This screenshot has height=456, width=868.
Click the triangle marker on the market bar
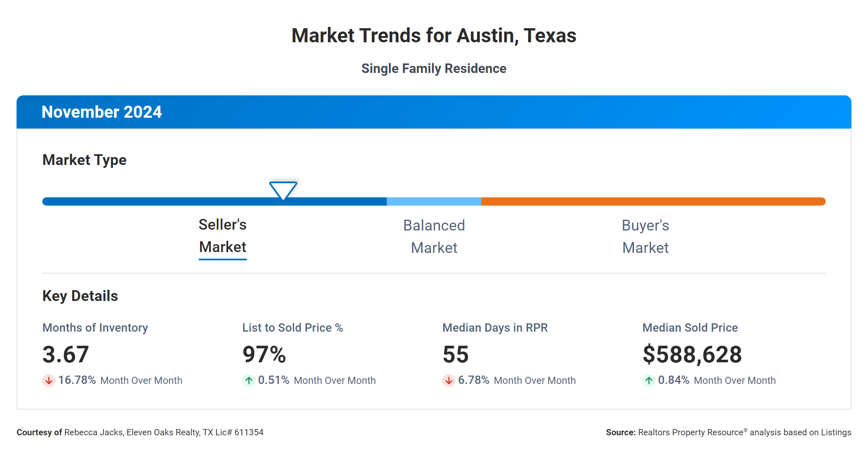pos(283,190)
